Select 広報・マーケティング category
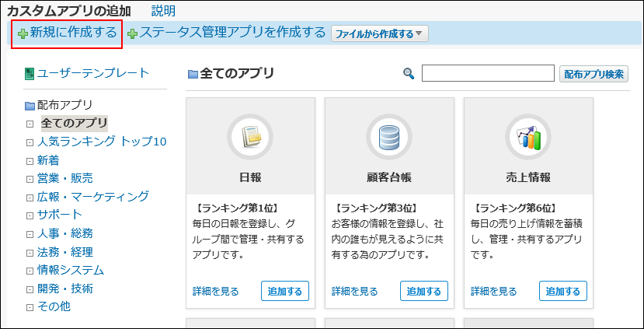Screen dimensions: 644x329 pyautogui.click(x=92, y=197)
